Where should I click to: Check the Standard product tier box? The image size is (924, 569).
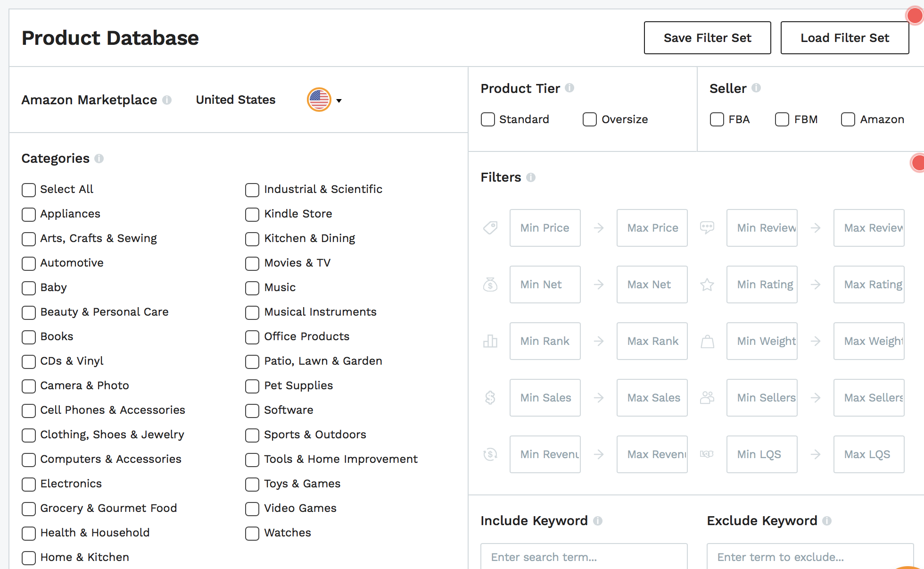[x=488, y=119]
